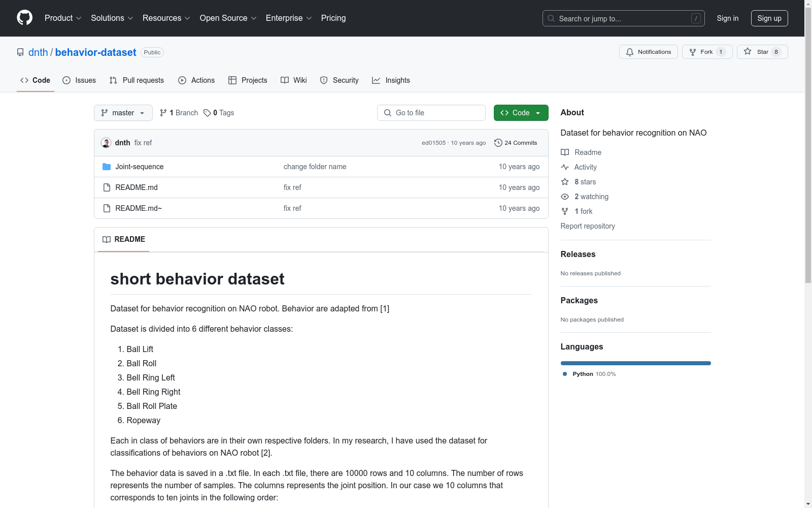Image resolution: width=812 pixels, height=508 pixels.
Task: Click the branch icon next to 1 Branch
Action: (x=163, y=113)
